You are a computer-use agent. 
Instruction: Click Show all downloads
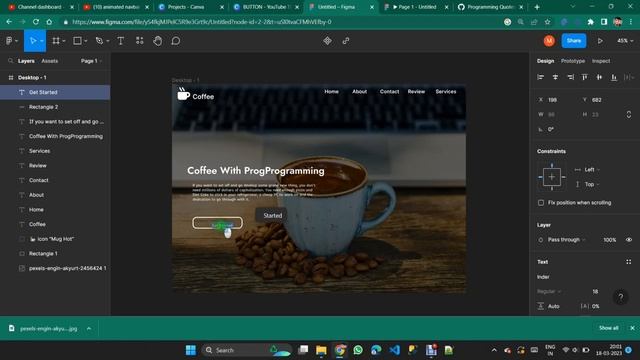click(x=609, y=328)
